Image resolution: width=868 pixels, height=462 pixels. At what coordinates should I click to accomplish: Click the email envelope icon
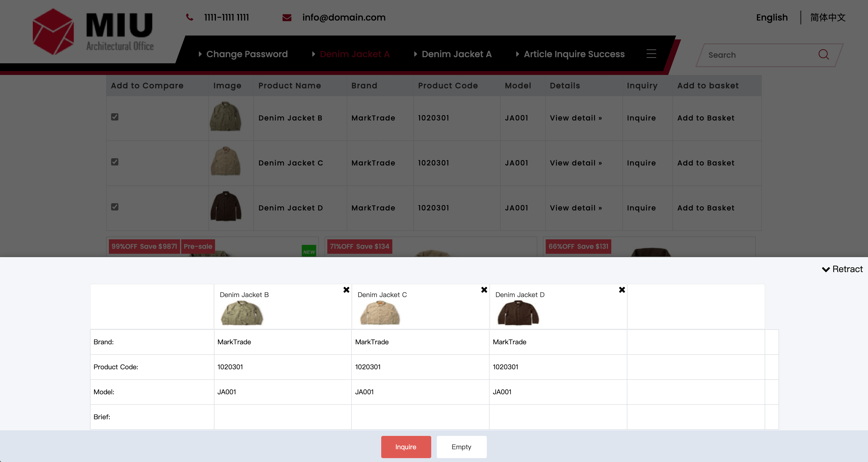pyautogui.click(x=287, y=17)
